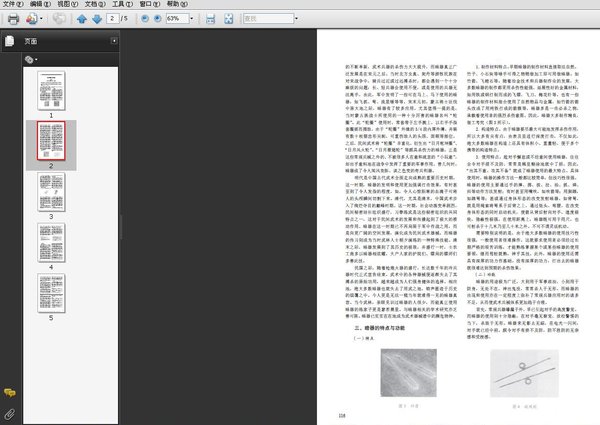Click the navigation pane splitter handle
This screenshot has height=425, width=600.
coord(121,227)
